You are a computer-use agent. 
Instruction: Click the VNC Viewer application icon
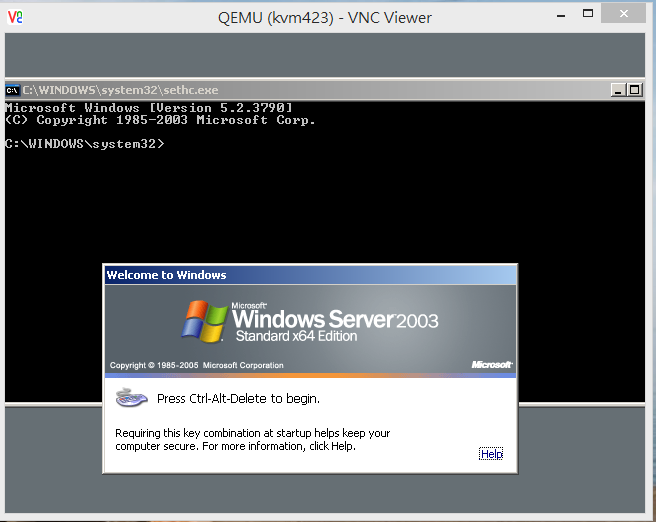(15, 17)
